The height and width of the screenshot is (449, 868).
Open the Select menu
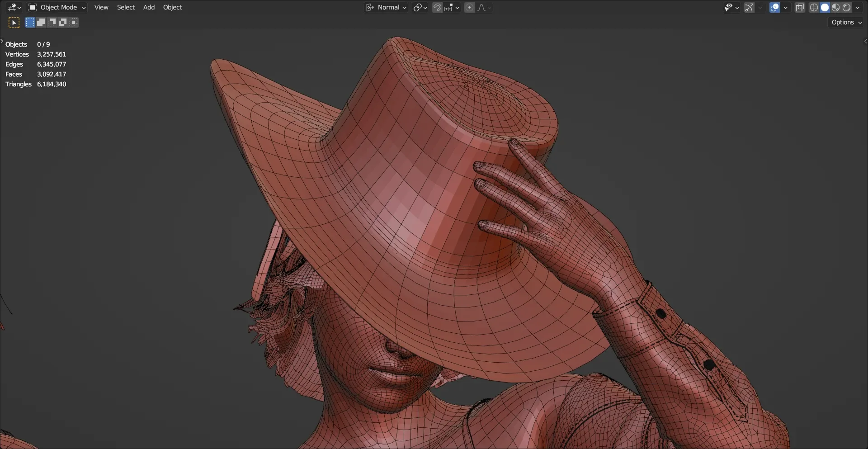126,7
